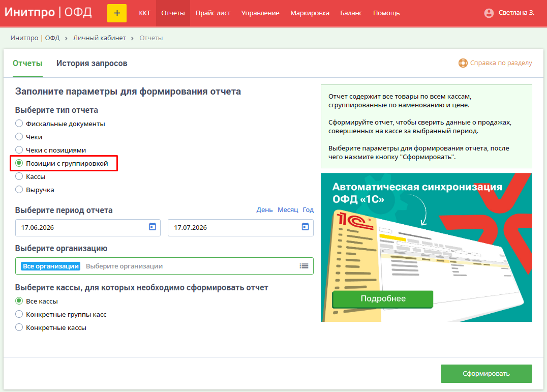
Task: Open Маркировка menu
Action: pos(310,13)
